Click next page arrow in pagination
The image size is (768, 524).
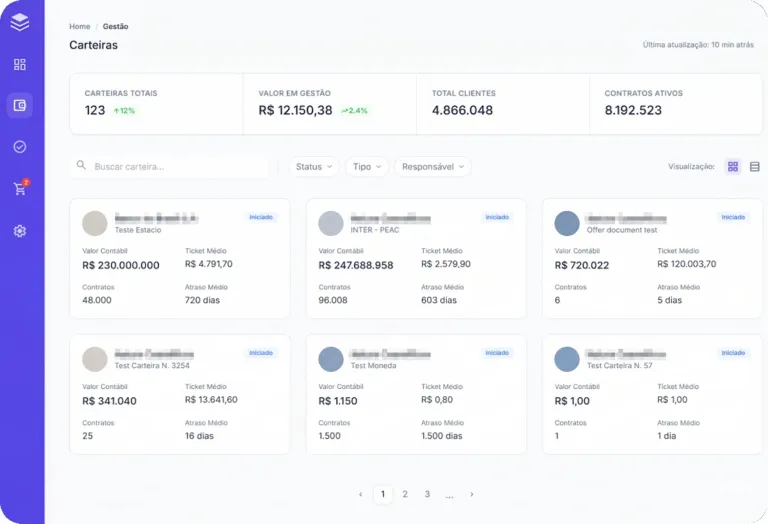472,494
